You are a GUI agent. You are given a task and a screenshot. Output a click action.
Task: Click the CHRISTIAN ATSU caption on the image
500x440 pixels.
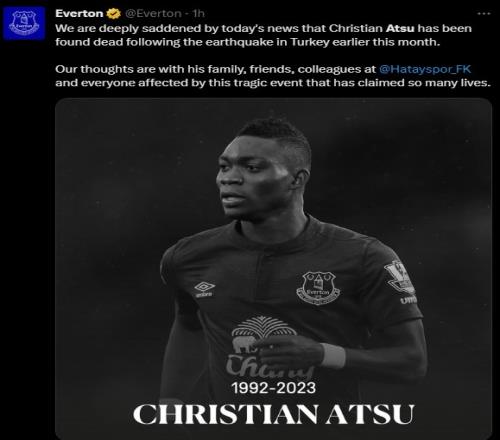click(274, 414)
